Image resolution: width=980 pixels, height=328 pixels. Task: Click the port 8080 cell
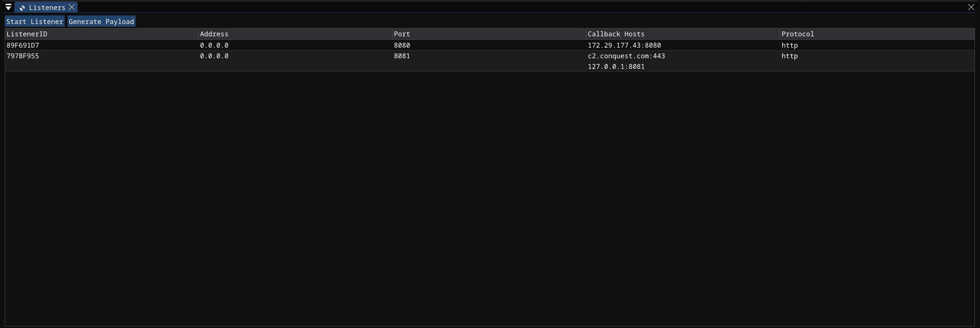(402, 45)
